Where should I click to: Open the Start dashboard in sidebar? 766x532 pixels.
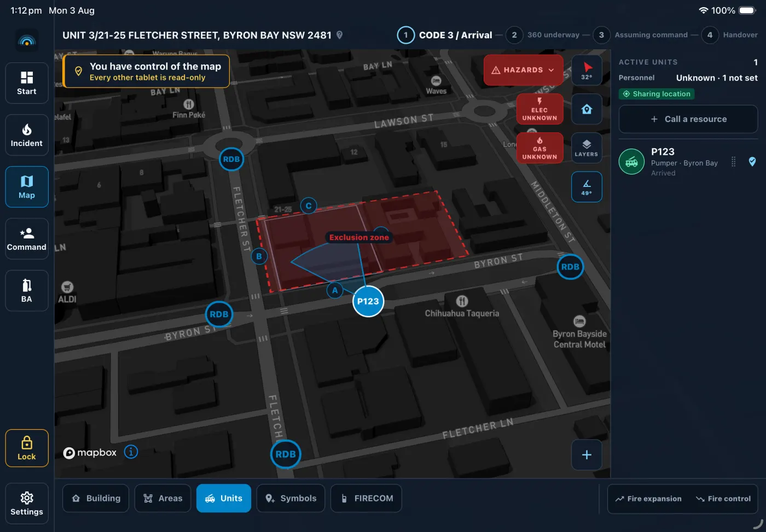click(27, 83)
